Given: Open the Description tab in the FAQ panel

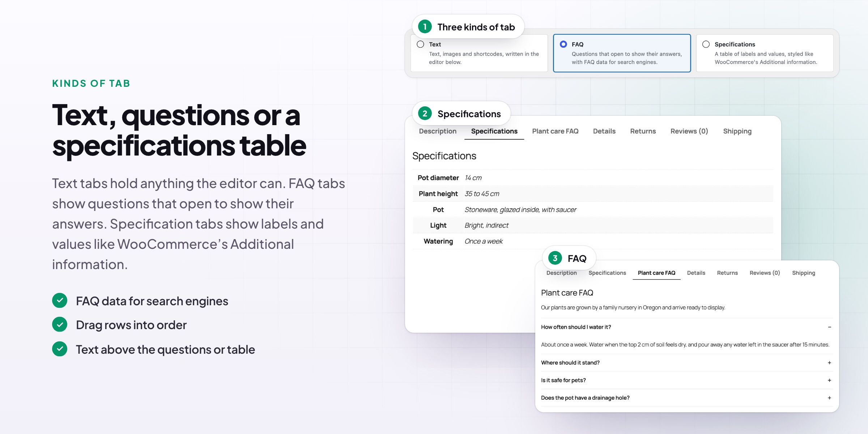Looking at the screenshot, I should [561, 273].
